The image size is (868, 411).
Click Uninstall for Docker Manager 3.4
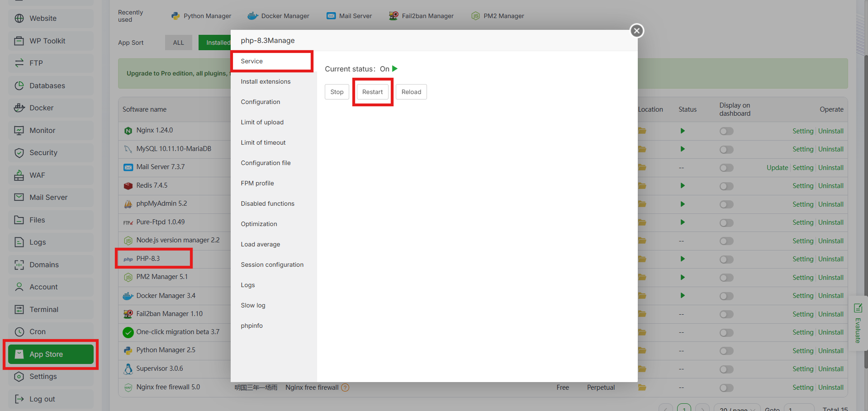[x=831, y=296]
